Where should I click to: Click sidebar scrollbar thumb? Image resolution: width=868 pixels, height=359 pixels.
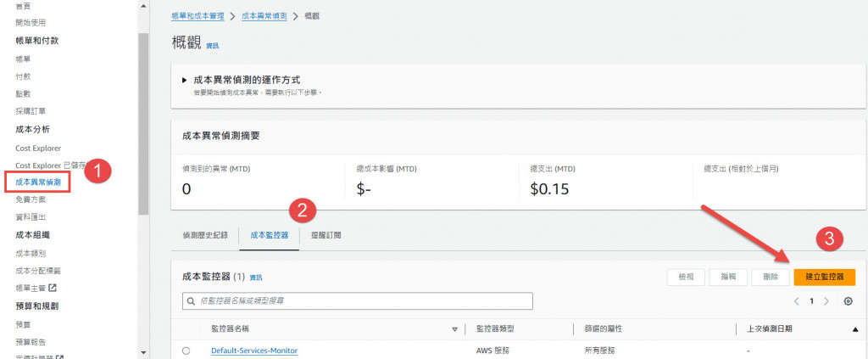click(x=143, y=123)
